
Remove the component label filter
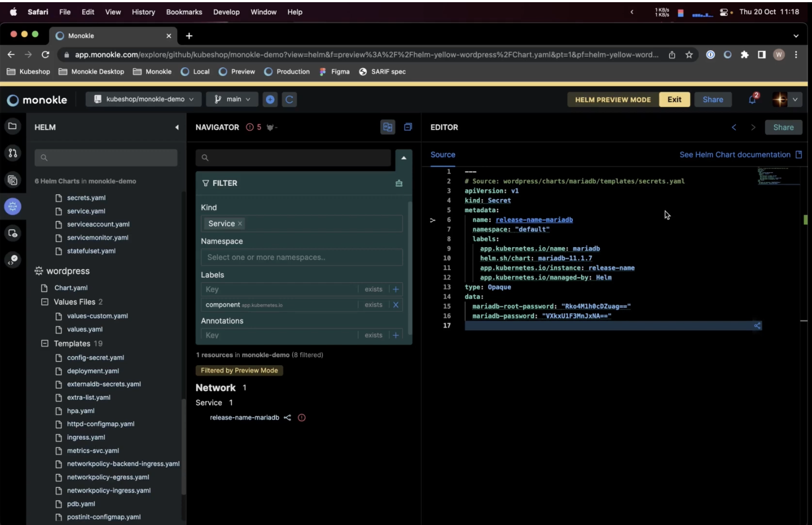tap(396, 305)
